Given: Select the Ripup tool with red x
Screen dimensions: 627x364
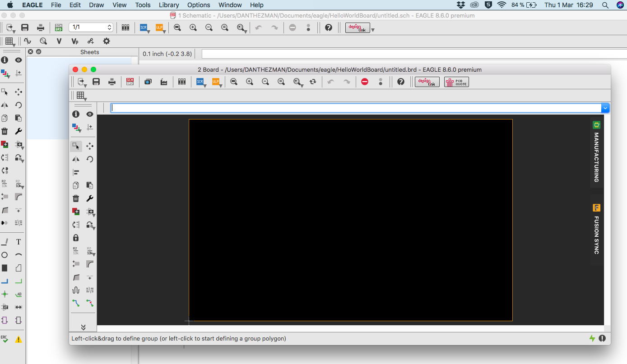Looking at the screenshot, I should coord(90,303).
